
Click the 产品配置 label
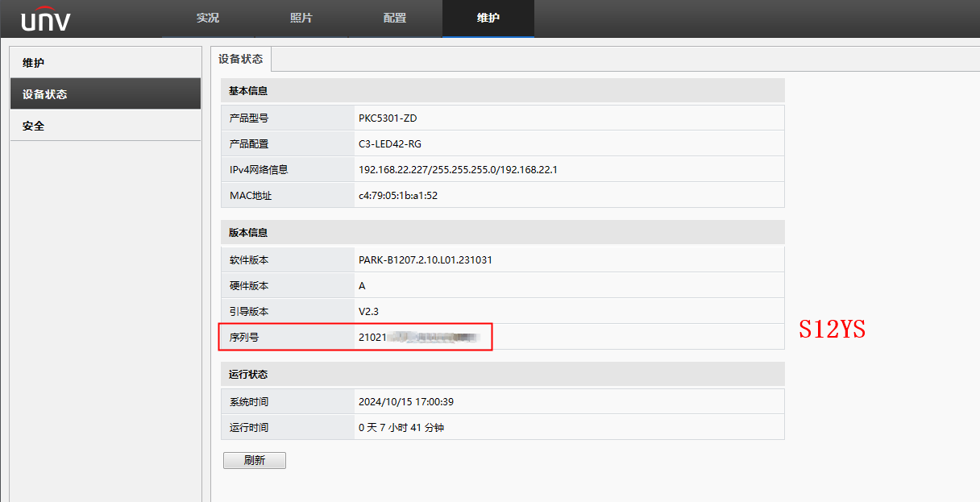249,143
